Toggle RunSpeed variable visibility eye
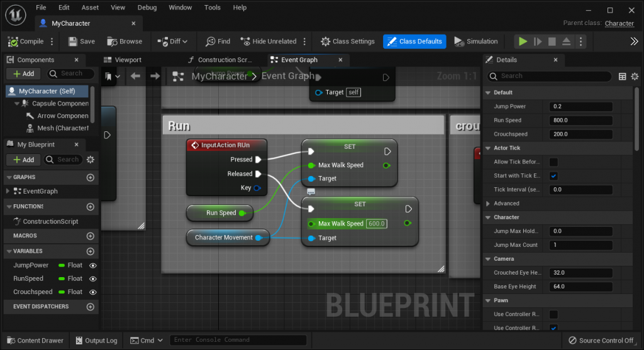Viewport: 644px width, 350px height. point(93,279)
